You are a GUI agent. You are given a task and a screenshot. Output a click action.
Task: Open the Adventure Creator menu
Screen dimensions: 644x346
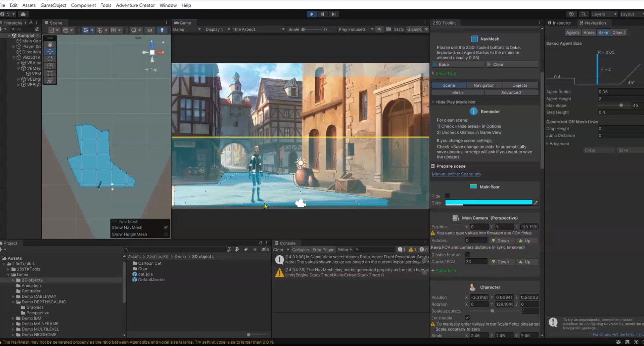(135, 5)
